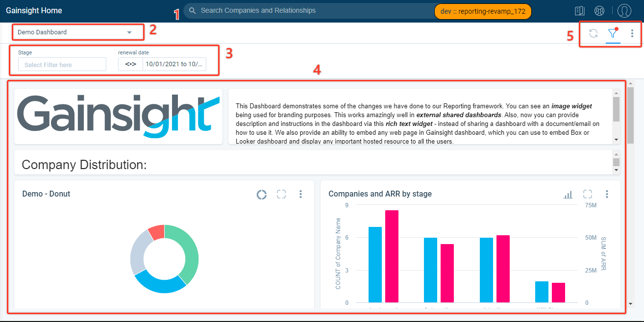Viewport: 644px width, 322px height.
Task: Maximize the Demo - Donut widget
Action: pos(281,194)
